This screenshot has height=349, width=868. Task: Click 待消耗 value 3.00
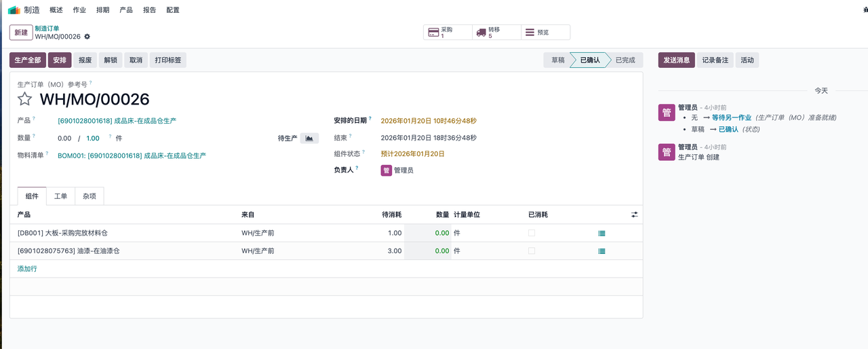coord(395,251)
